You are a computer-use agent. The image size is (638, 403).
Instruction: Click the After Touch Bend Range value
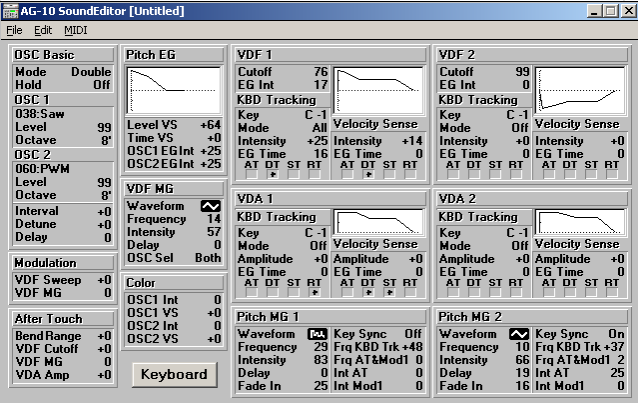coord(104,336)
